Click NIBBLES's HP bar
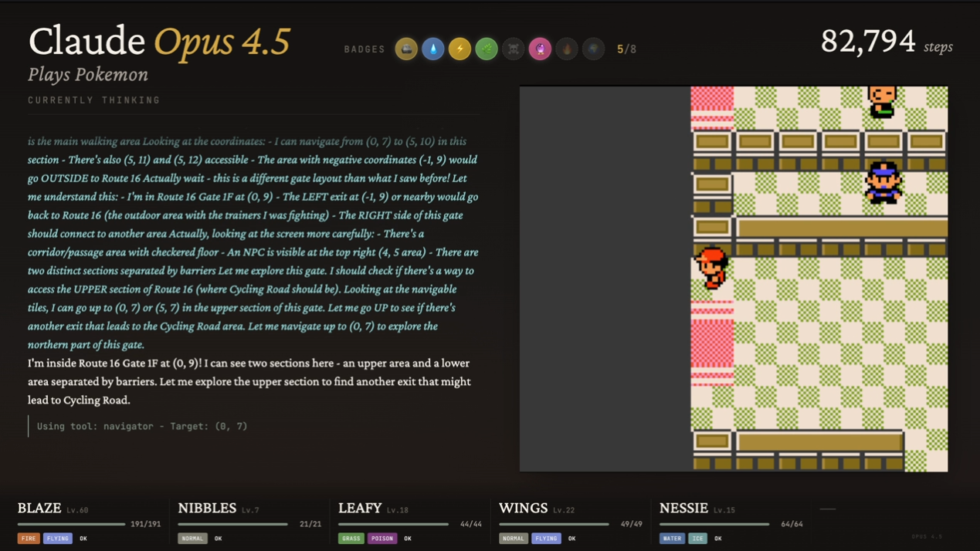 [232, 524]
